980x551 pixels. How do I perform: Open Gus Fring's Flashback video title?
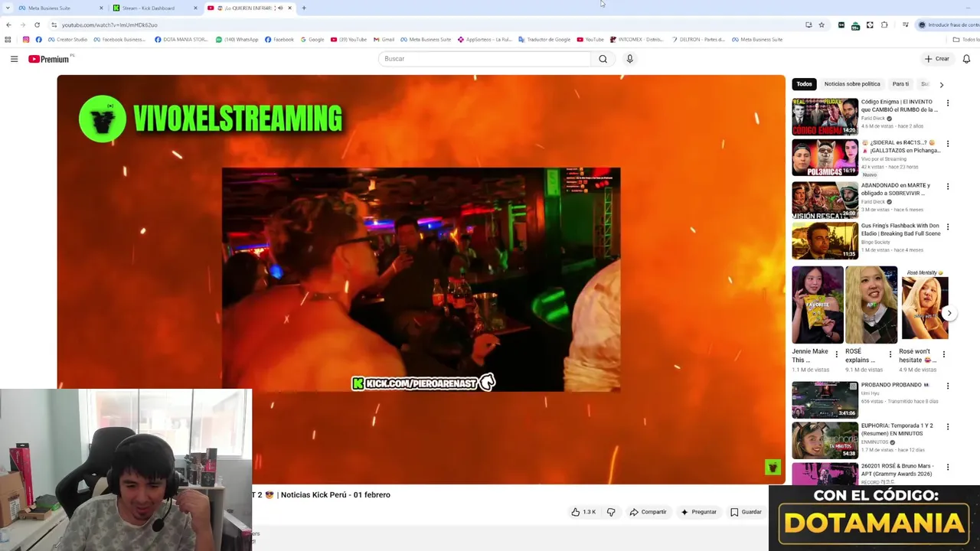coord(900,230)
